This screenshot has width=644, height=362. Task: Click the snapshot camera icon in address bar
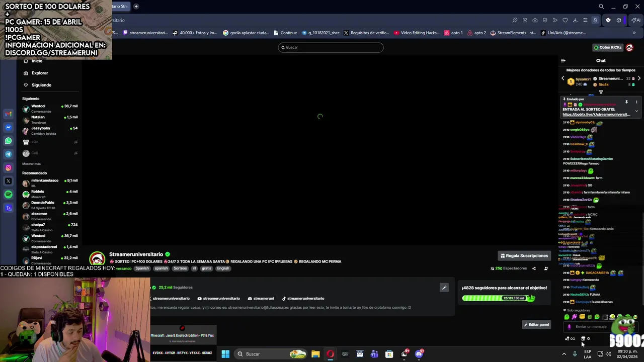(535, 20)
